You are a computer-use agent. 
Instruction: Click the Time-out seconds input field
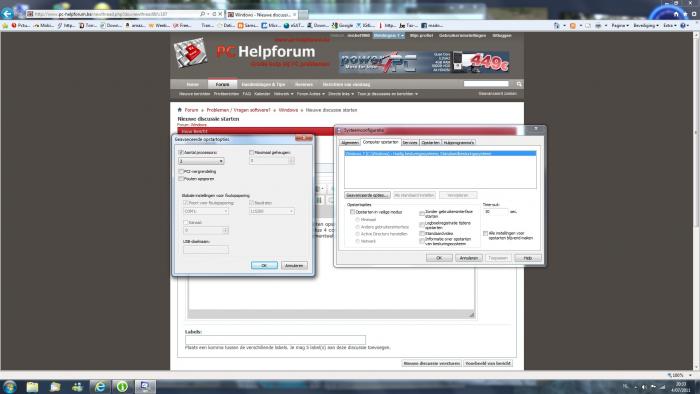[x=495, y=212]
